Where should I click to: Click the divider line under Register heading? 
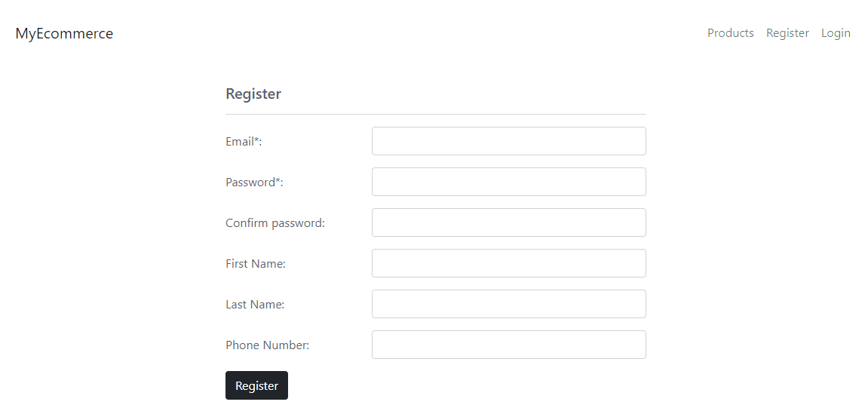point(436,114)
